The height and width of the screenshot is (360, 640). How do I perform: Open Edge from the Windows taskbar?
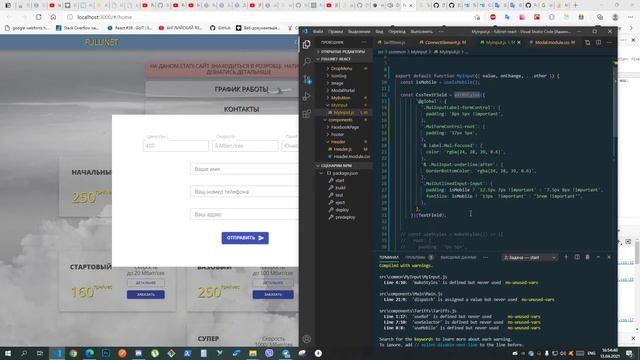89,353
